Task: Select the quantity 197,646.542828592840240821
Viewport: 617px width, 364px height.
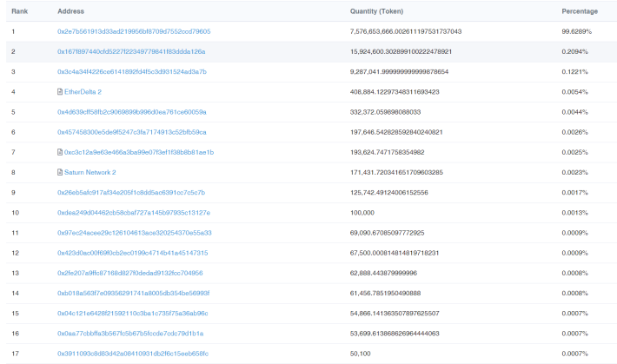Action: [396, 132]
